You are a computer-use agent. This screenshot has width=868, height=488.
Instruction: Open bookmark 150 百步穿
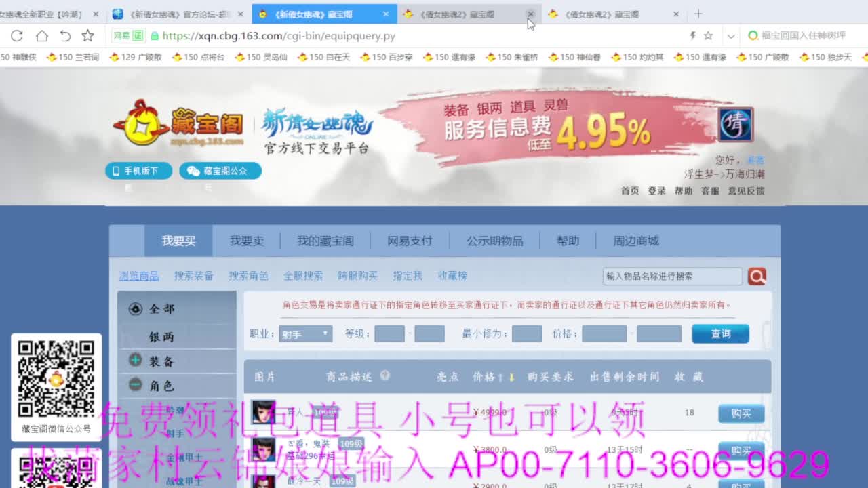pyautogui.click(x=387, y=57)
